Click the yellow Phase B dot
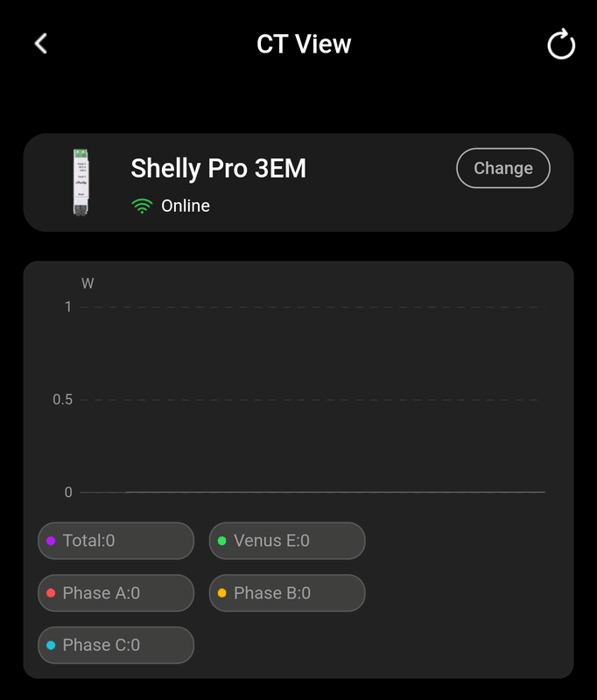The image size is (597, 700). (221, 593)
